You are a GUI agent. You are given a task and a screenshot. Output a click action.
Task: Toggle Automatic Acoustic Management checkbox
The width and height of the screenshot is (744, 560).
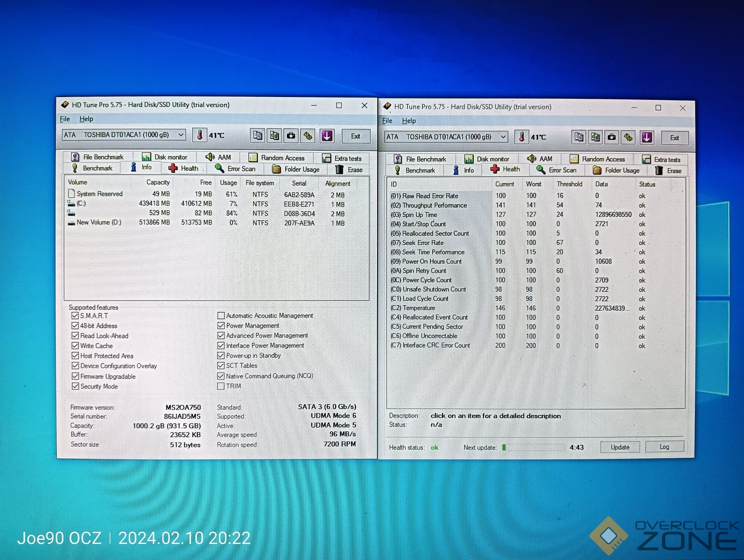(x=221, y=315)
